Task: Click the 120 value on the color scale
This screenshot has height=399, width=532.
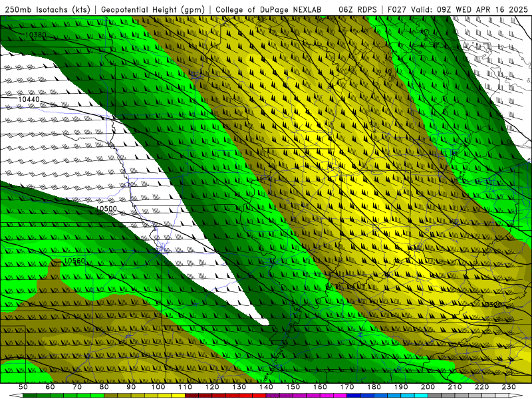Action: pyautogui.click(x=212, y=387)
